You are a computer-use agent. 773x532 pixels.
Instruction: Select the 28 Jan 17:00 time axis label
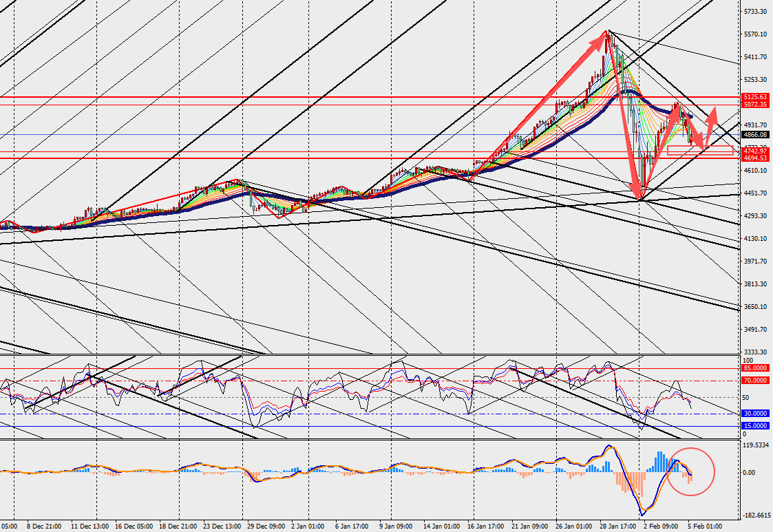[617, 526]
